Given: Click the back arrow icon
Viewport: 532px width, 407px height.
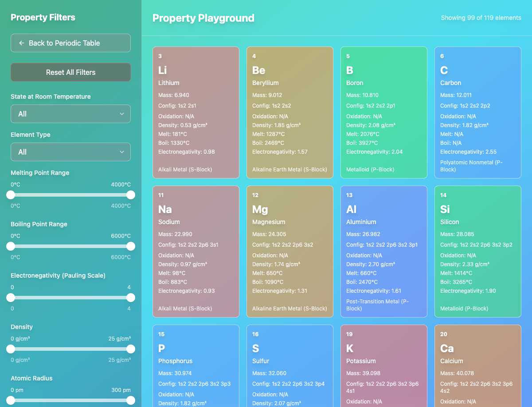Looking at the screenshot, I should pos(21,43).
